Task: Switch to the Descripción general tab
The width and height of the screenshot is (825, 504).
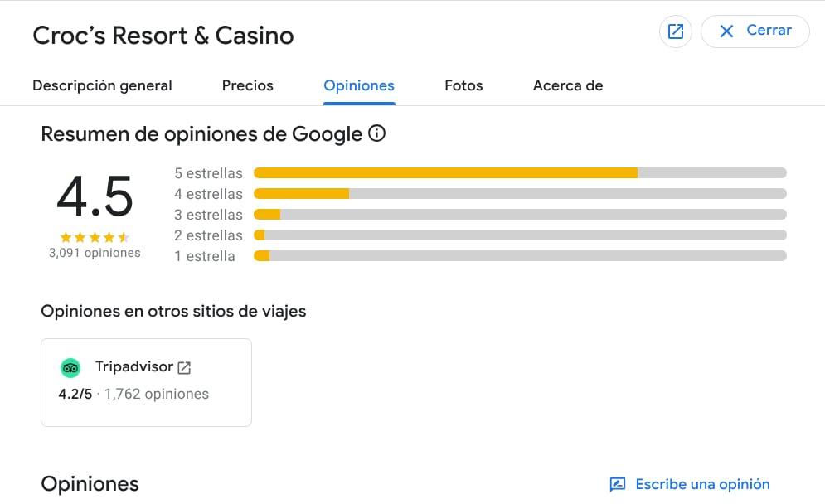Action: [x=102, y=85]
